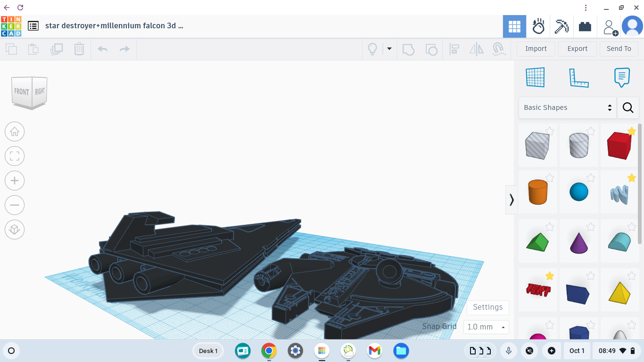Image resolution: width=644 pixels, height=362 pixels.
Task: Pick the blue sphere shape
Action: [579, 192]
